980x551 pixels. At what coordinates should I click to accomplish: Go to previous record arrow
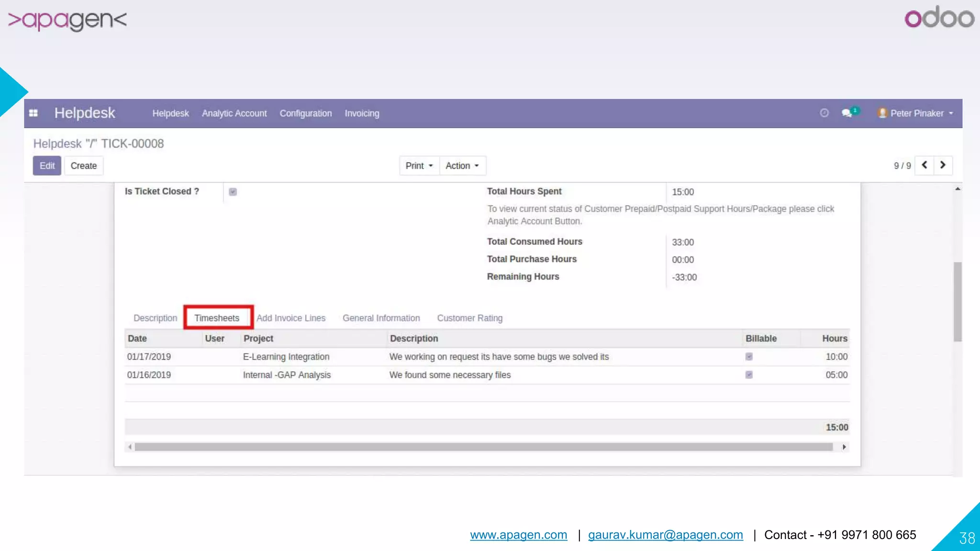click(924, 165)
